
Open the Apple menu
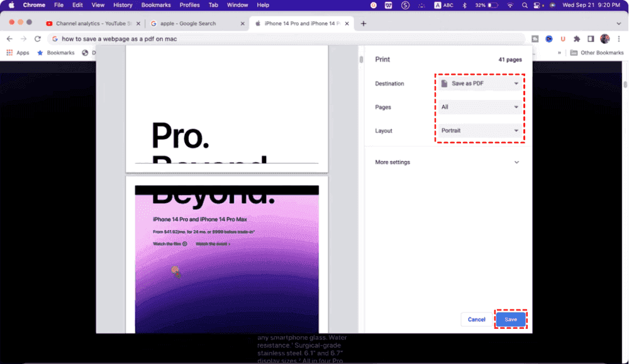coord(11,5)
